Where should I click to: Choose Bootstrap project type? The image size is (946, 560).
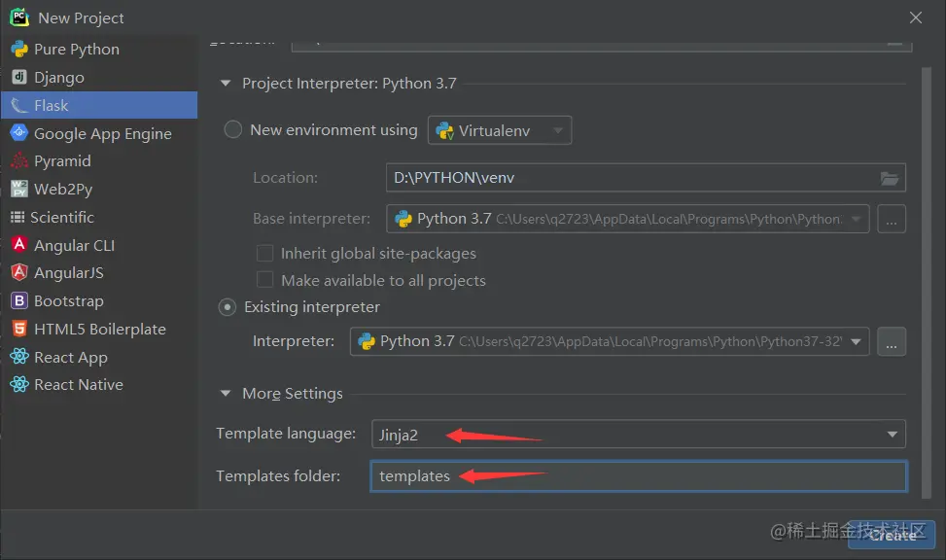coord(99,301)
